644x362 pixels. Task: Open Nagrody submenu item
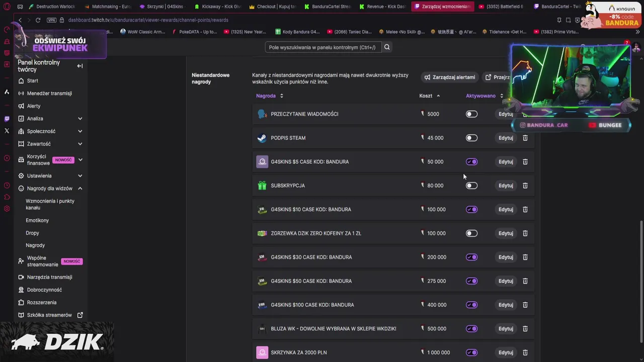pos(35,245)
